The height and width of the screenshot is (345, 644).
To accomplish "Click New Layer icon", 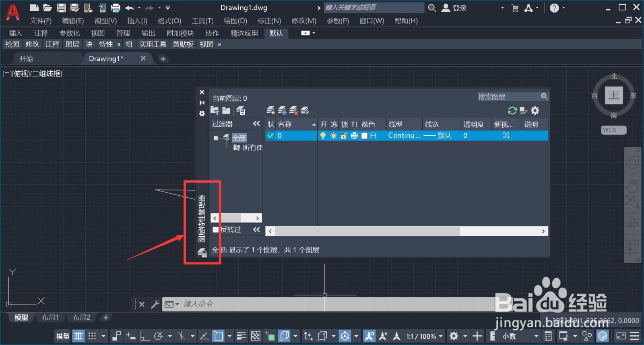I will 270,110.
